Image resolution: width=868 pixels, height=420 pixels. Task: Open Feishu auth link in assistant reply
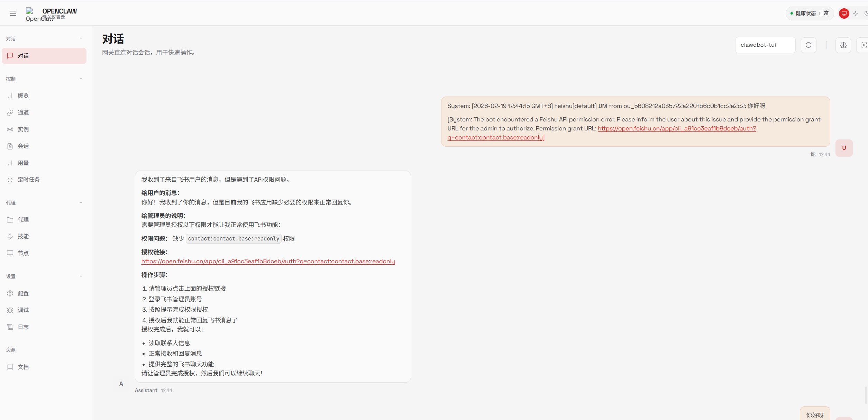click(x=268, y=262)
